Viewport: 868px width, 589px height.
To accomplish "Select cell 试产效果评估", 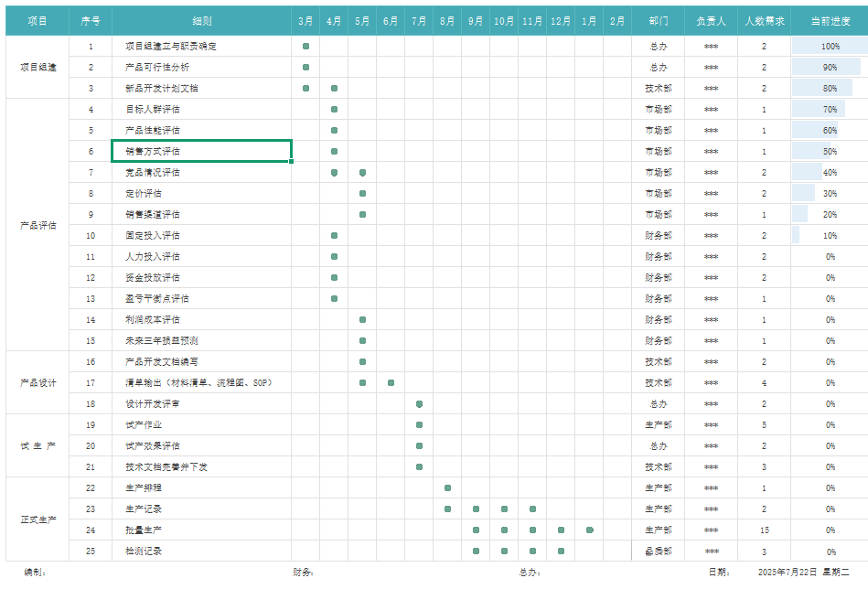I will point(201,446).
